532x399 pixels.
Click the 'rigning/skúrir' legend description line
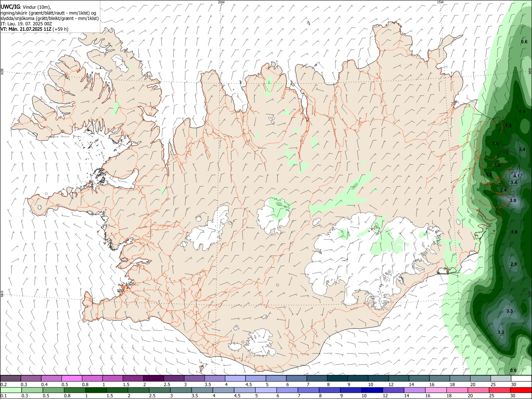(x=48, y=12)
